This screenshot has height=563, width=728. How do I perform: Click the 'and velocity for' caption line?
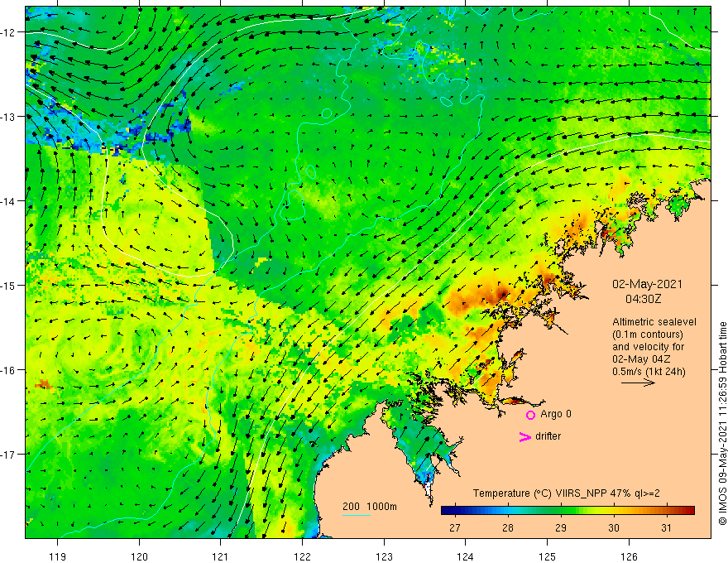(x=648, y=347)
